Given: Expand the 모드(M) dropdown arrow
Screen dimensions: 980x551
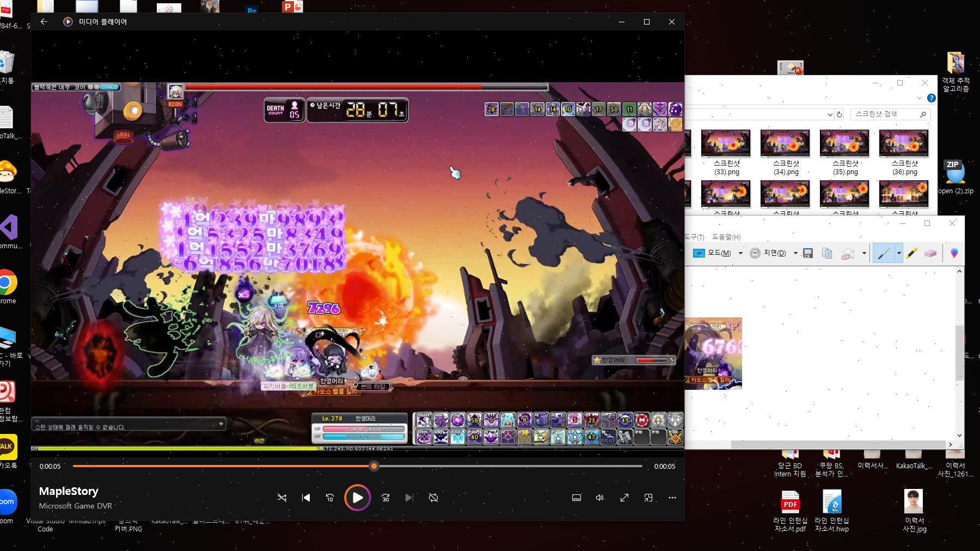Looking at the screenshot, I should click(740, 253).
